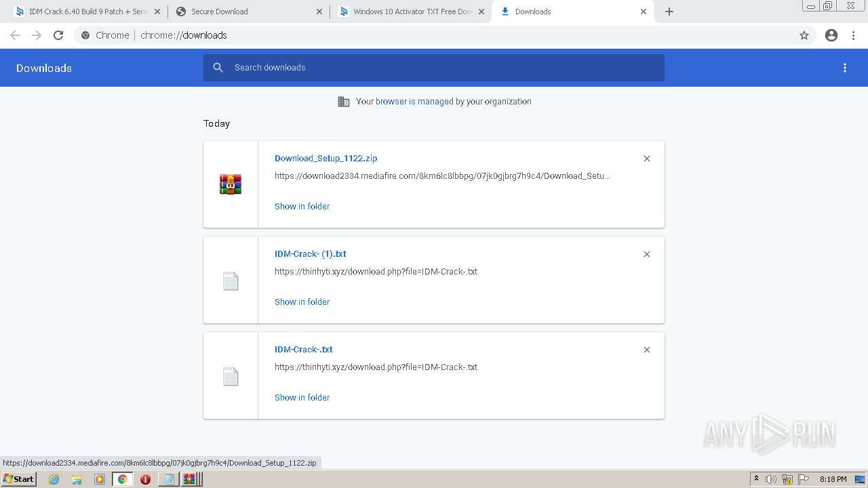The height and width of the screenshot is (488, 868).
Task: Show Download_Setup_1122.zip in folder
Action: coord(302,207)
